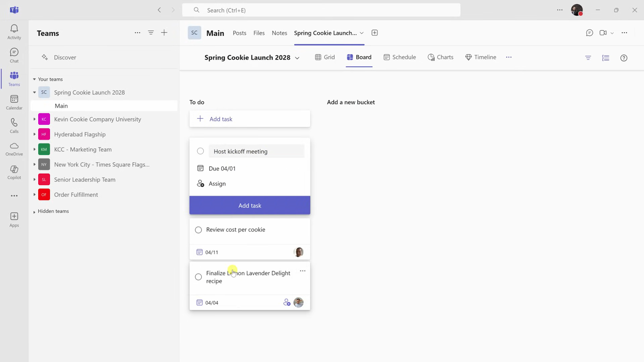Select the Board view tab
This screenshot has width=644, height=362.
359,57
